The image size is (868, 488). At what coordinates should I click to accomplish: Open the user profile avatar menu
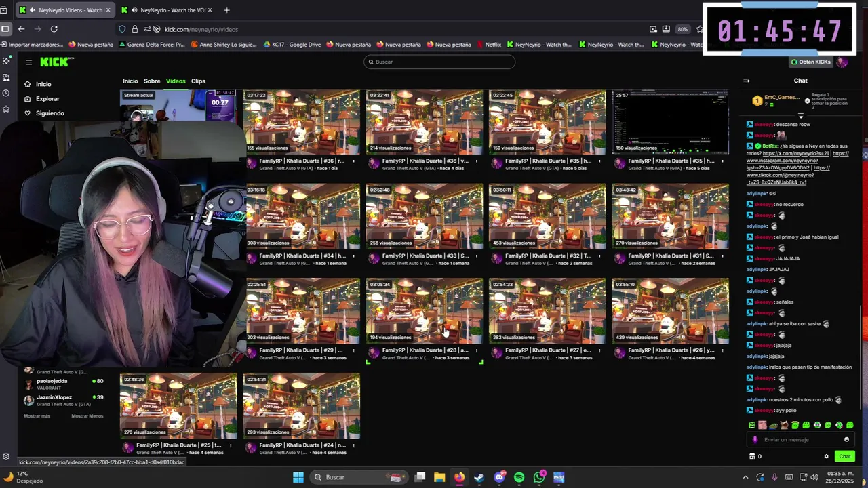(842, 62)
